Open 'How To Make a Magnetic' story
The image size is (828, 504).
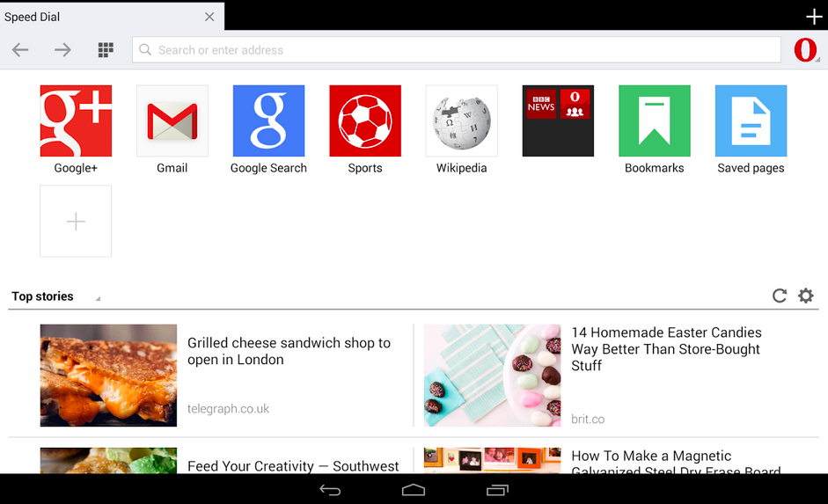(676, 462)
